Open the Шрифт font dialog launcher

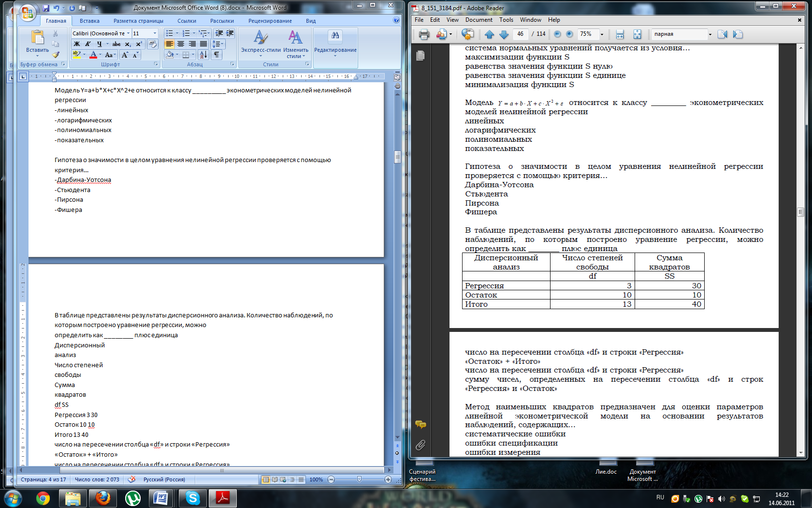156,64
